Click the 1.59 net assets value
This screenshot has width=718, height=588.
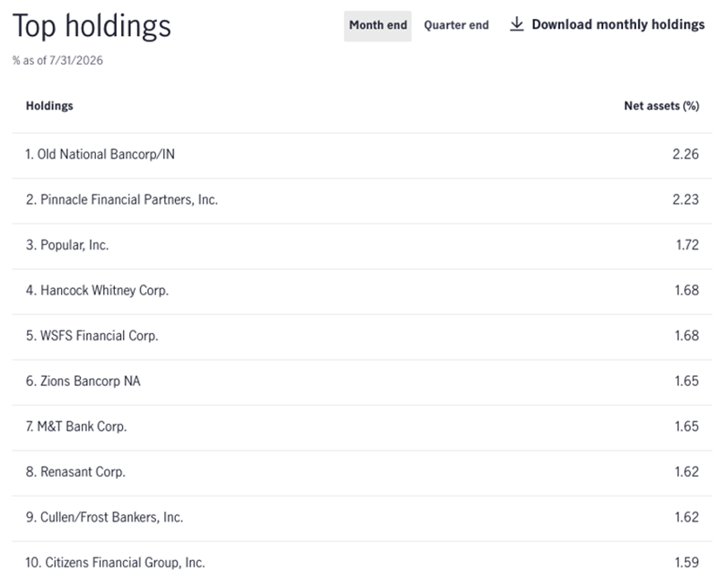[x=687, y=562]
